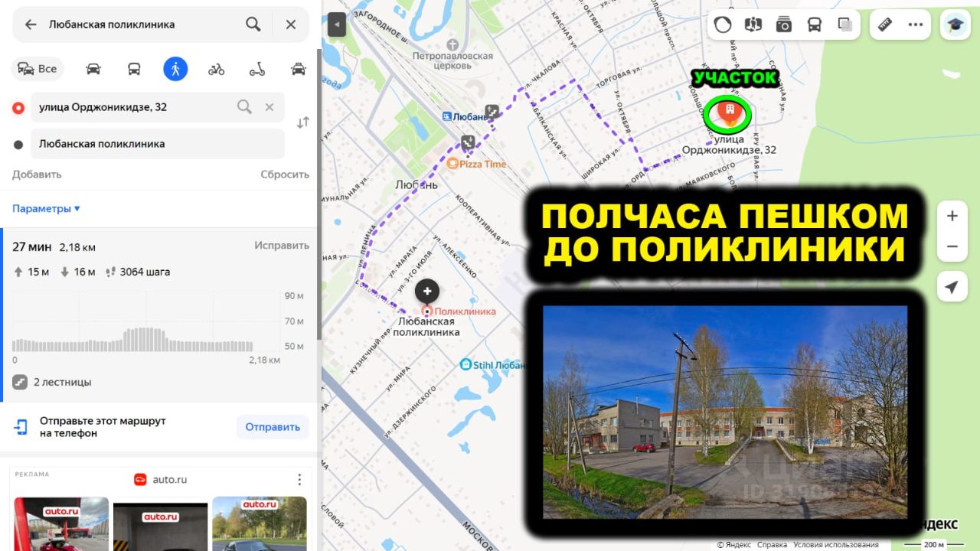Click the stairs marker above Pizza Time
Screen dimensions: 980x551
click(468, 142)
